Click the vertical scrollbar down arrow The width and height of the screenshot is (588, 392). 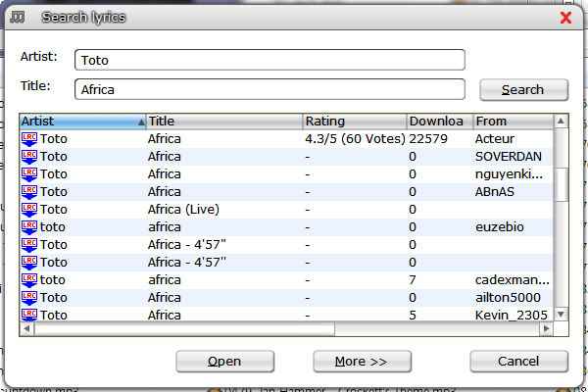[561, 314]
